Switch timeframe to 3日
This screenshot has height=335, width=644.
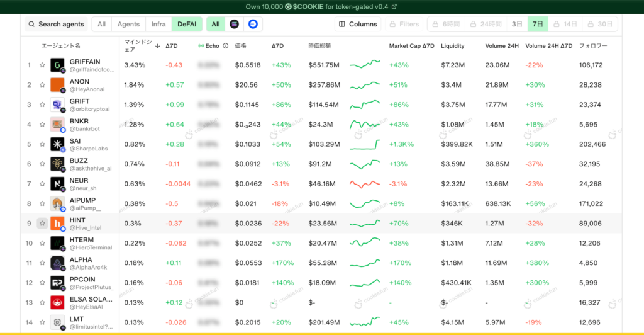point(517,25)
